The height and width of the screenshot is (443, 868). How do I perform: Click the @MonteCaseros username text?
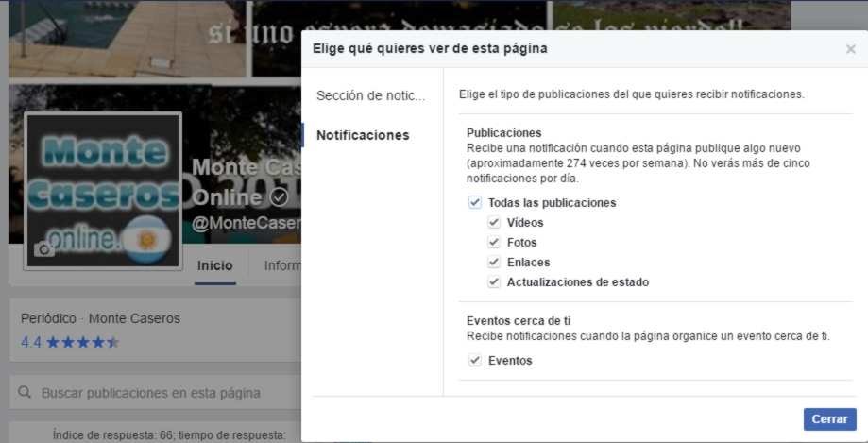click(x=247, y=223)
